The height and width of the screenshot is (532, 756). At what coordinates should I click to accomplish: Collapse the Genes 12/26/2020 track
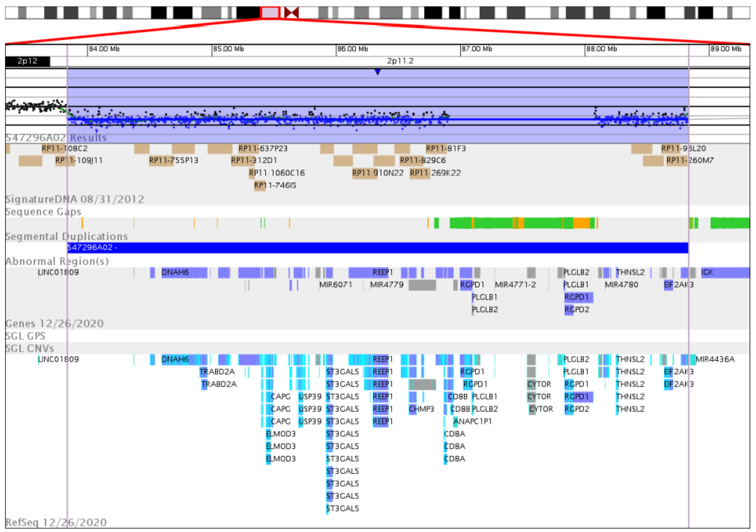[54, 323]
